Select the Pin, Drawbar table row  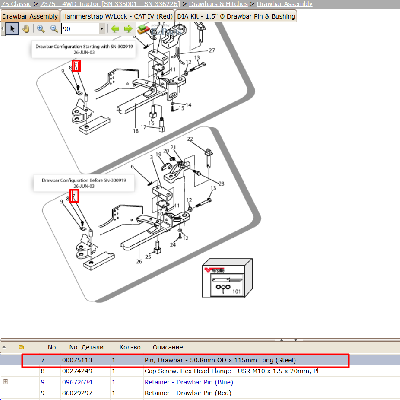tap(185, 360)
